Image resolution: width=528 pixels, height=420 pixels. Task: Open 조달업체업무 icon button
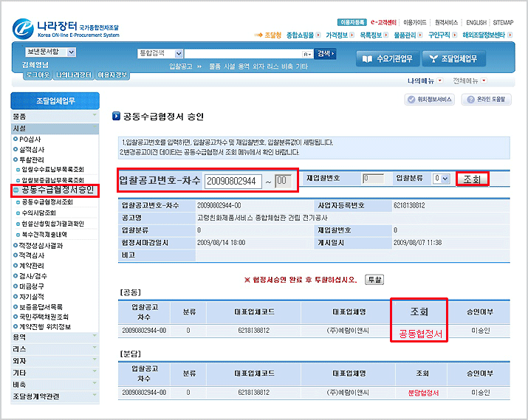click(x=453, y=58)
